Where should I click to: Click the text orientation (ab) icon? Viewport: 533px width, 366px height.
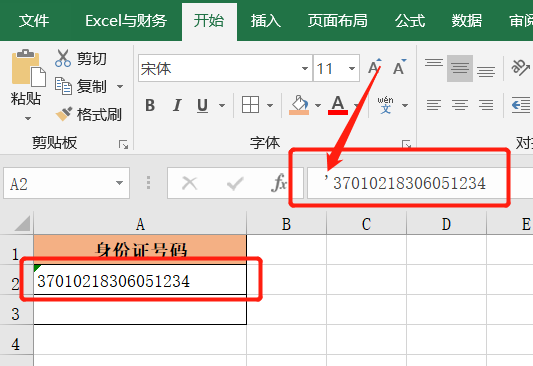521,68
